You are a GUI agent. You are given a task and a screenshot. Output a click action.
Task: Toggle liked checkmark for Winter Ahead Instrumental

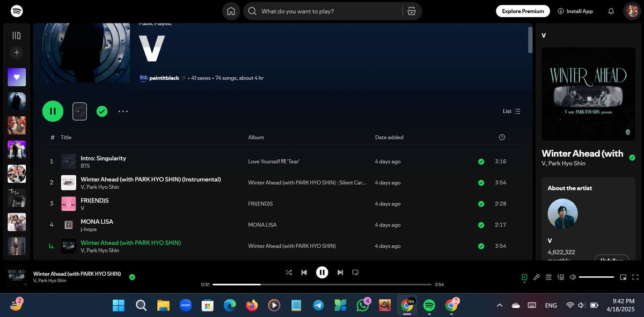(x=481, y=183)
